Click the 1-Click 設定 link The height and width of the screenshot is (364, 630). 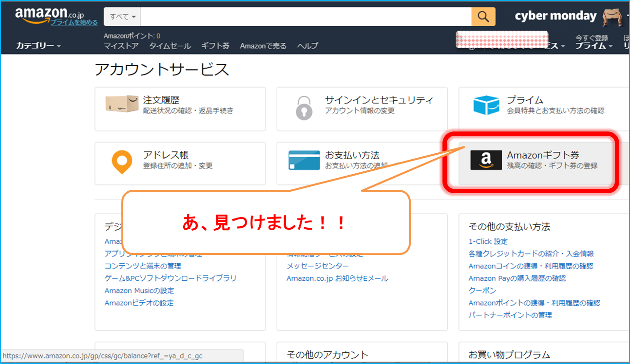[488, 241]
